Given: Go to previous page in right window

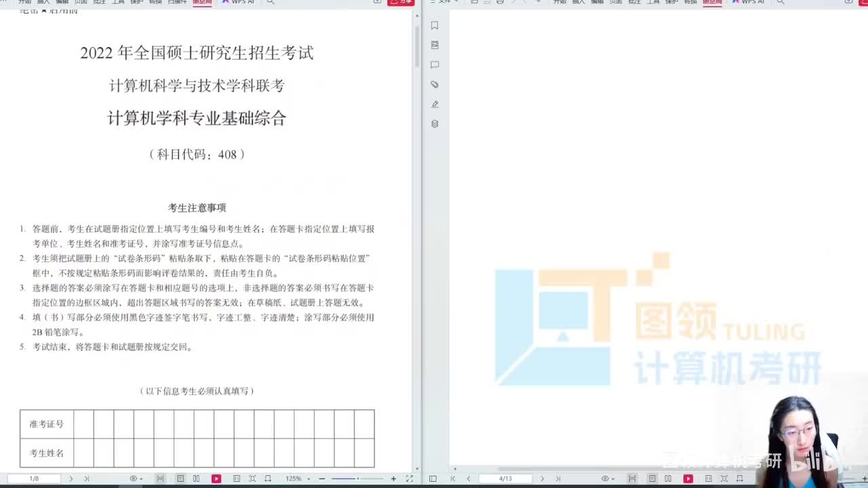Looking at the screenshot, I should pyautogui.click(x=469, y=479).
